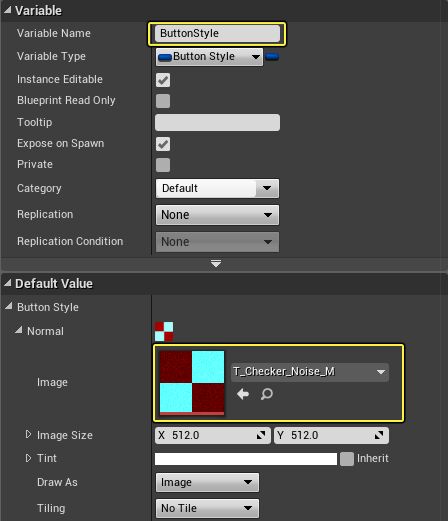The image size is (448, 521).
Task: Browse to asset magnifier icon
Action: 267,394
